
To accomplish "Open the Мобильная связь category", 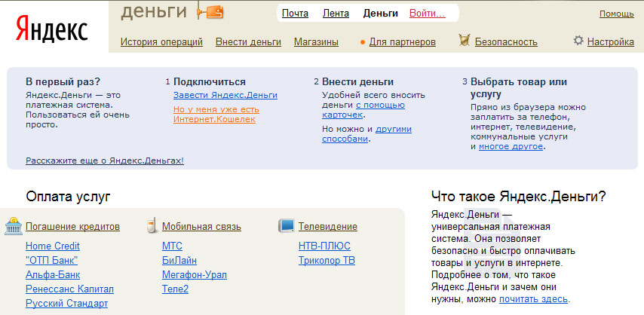I will click(x=201, y=227).
